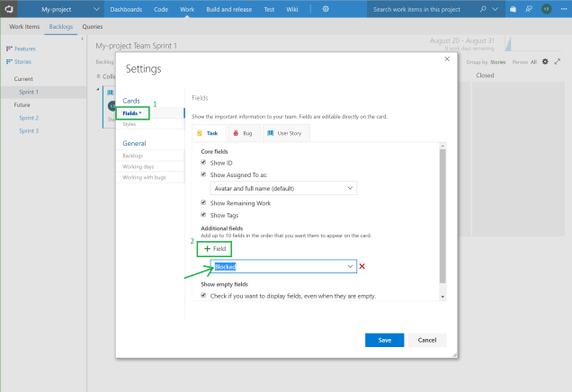Open the Blocked field dropdown
Viewport: 572px width, 392px height.
pos(349,267)
